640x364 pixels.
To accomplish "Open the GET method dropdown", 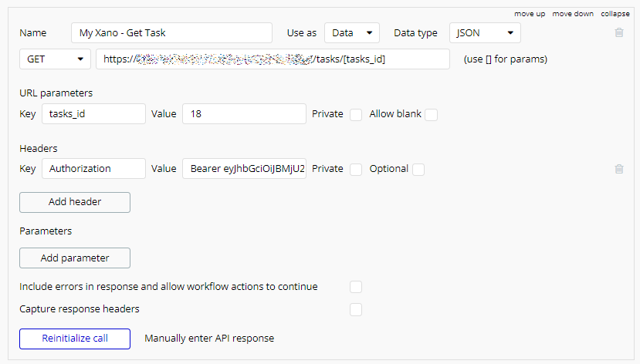I will pos(55,59).
